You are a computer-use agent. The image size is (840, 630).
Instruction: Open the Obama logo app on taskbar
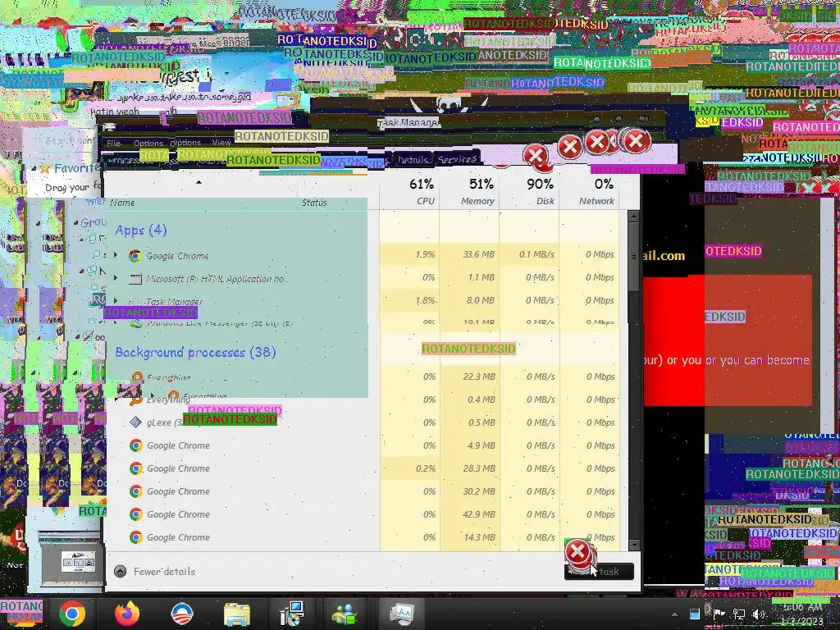pyautogui.click(x=181, y=614)
